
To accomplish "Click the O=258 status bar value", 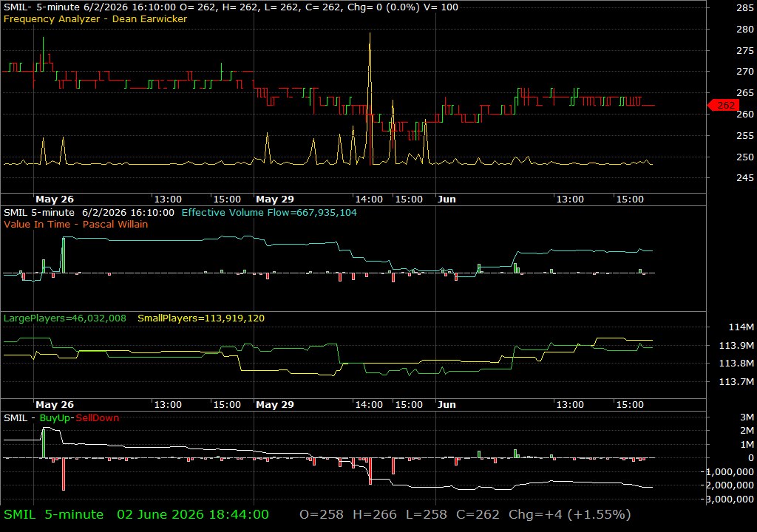I will (x=322, y=514).
